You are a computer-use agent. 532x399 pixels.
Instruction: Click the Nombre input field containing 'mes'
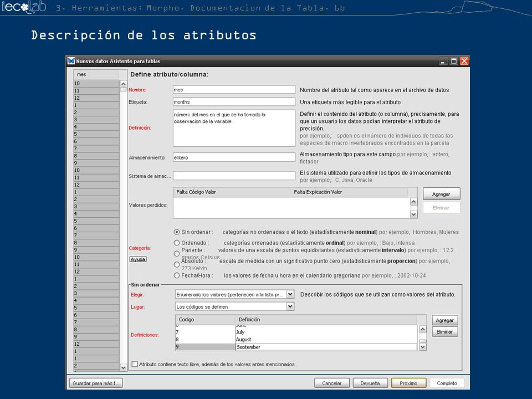pos(234,90)
